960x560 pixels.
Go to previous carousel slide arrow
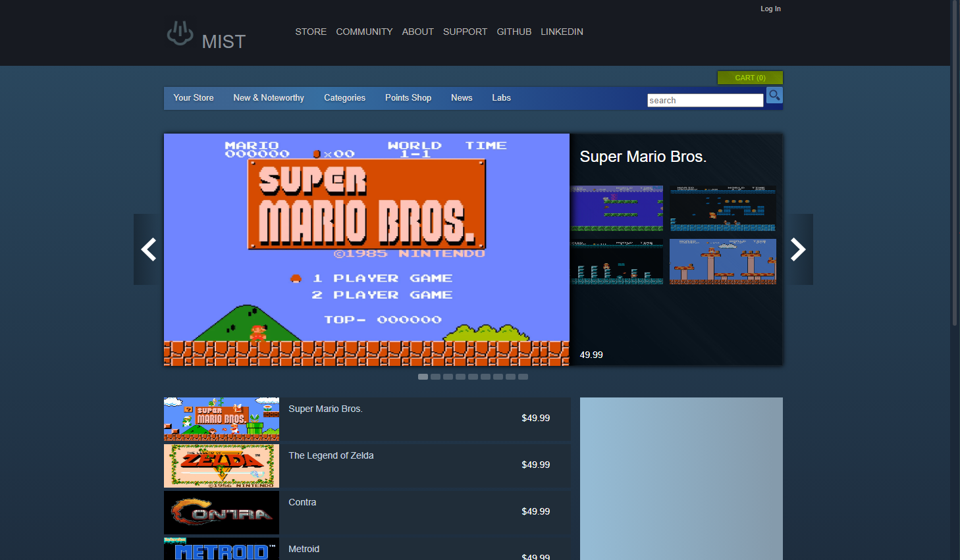click(x=149, y=249)
